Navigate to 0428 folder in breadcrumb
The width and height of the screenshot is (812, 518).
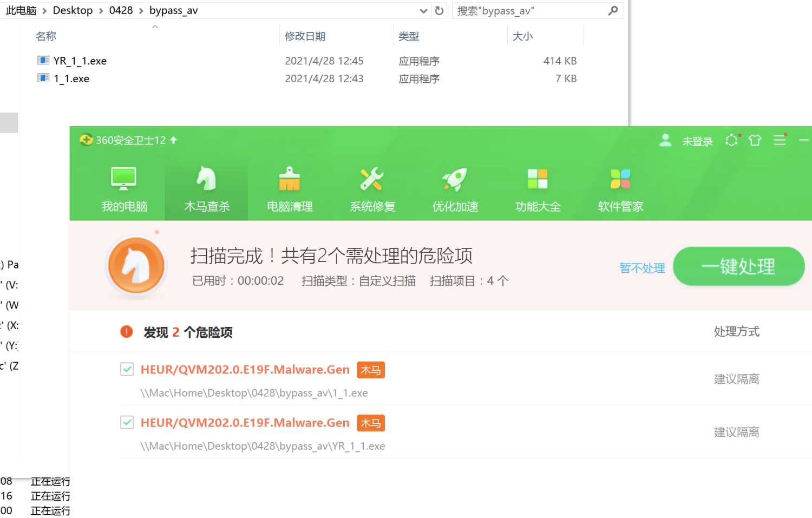click(x=121, y=11)
